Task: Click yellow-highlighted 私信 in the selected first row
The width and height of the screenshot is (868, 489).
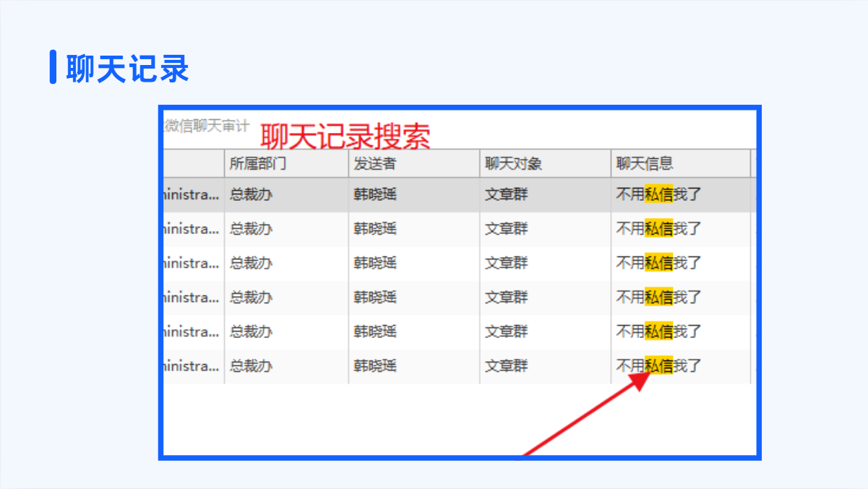Action: tap(658, 194)
